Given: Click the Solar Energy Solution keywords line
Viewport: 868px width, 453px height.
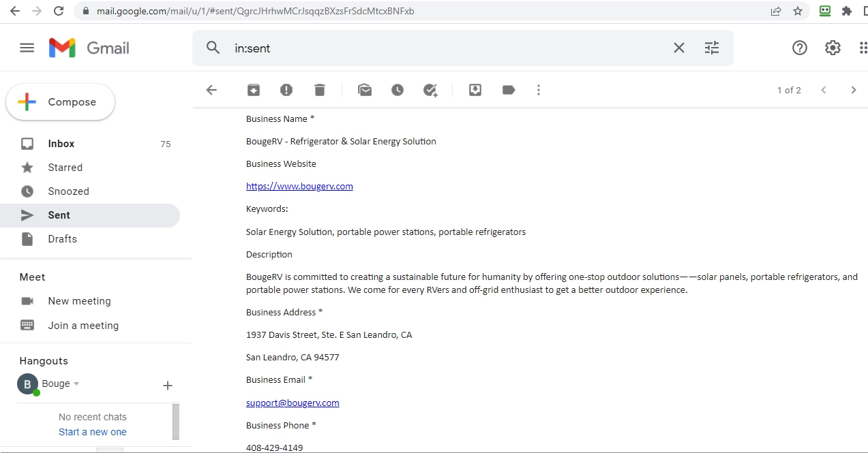Looking at the screenshot, I should click(x=386, y=232).
